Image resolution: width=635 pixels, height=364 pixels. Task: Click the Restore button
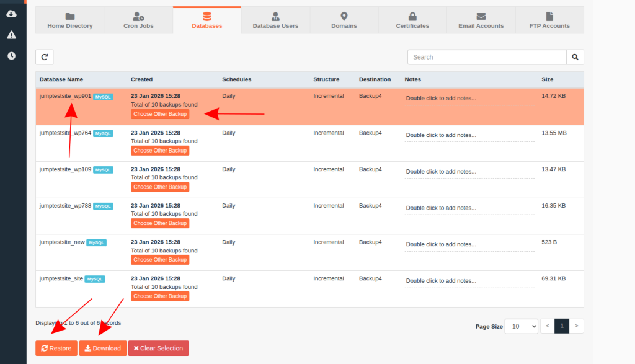pos(56,348)
